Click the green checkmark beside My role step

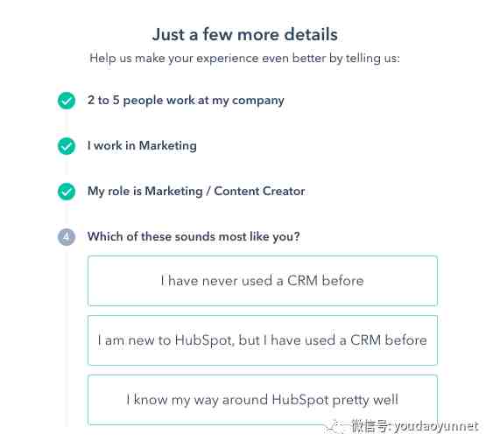click(x=67, y=192)
